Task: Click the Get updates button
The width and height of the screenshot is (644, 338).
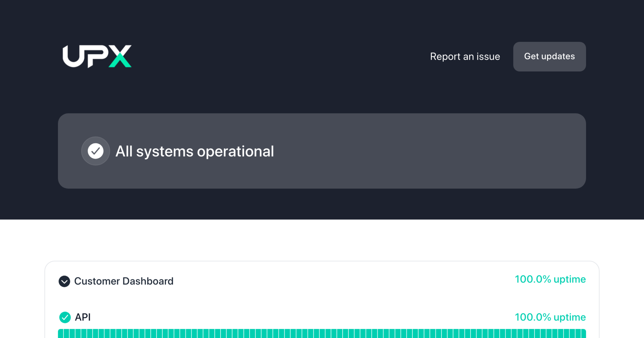Action: [x=549, y=57]
